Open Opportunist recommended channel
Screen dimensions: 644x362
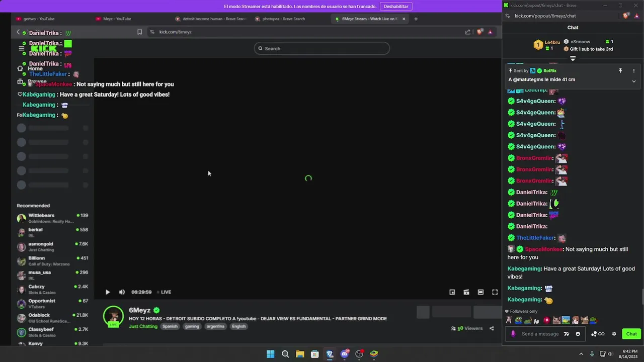(52, 303)
